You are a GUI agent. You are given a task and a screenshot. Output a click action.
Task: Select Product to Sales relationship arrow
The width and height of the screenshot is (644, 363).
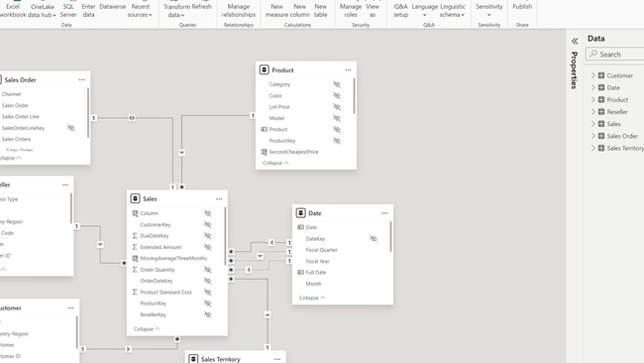[181, 153]
